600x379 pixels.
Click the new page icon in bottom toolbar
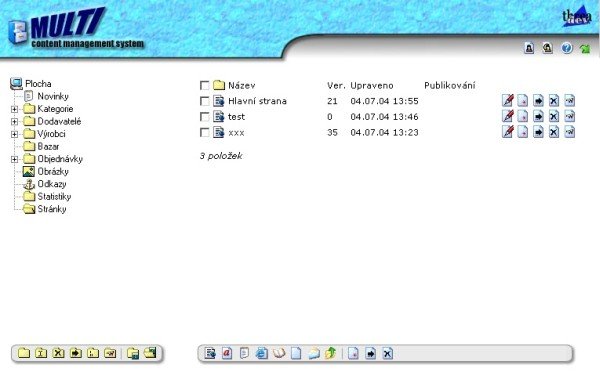[x=210, y=353]
